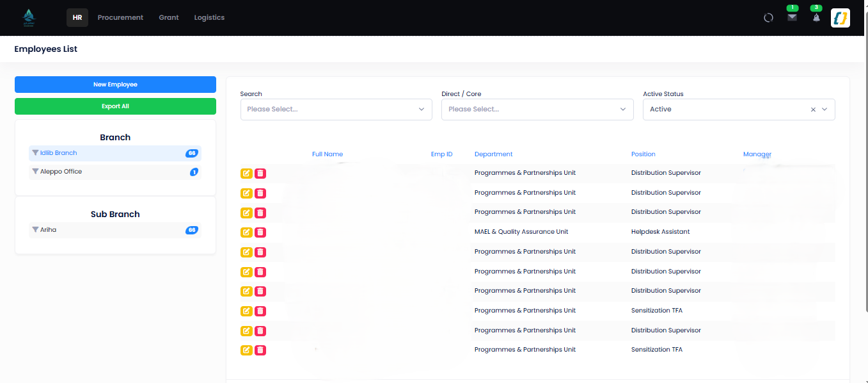The width and height of the screenshot is (868, 383).
Task: Filter employees by Aleppo Office
Action: click(x=115, y=172)
